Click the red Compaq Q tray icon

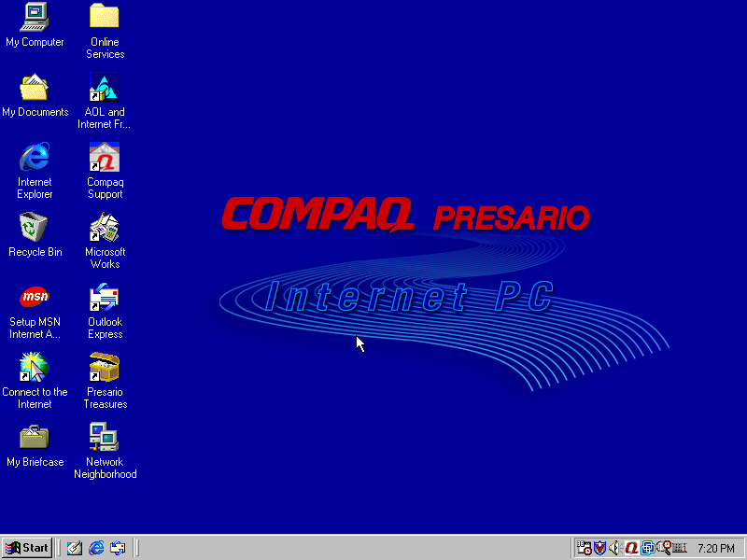click(x=632, y=548)
